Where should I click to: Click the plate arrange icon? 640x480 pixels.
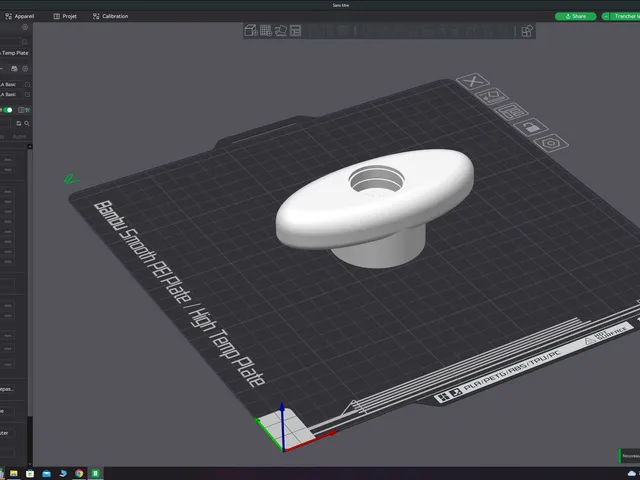coord(511,111)
